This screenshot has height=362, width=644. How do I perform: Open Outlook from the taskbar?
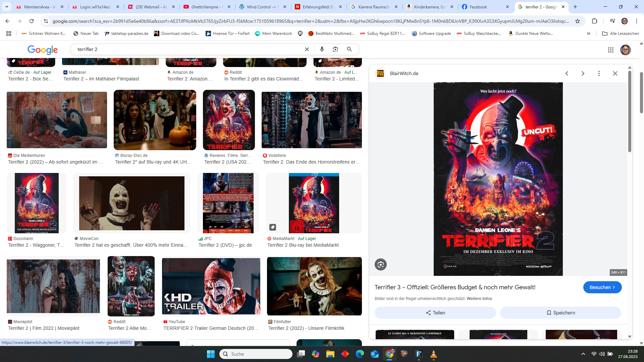point(375,354)
